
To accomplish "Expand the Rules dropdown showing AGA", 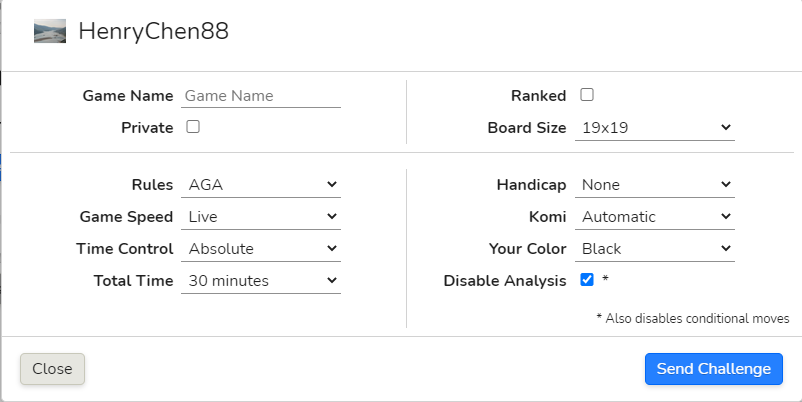I will [x=261, y=185].
